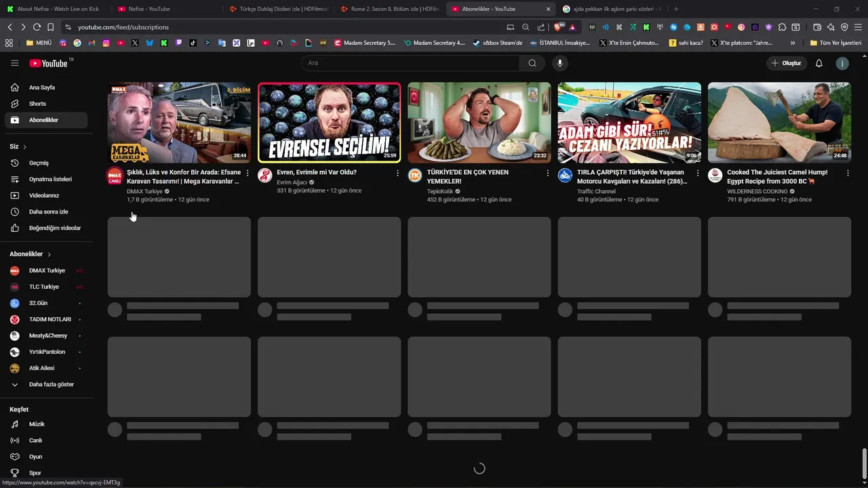Switch to ajda pekkan Google search tab
The height and width of the screenshot is (488, 868).
[612, 9]
